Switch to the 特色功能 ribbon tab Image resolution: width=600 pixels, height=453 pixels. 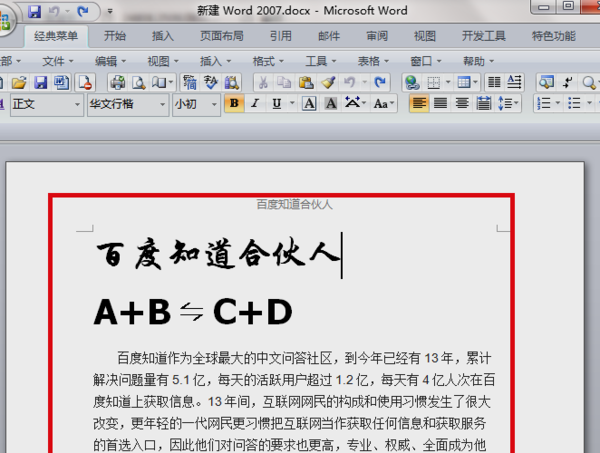click(x=553, y=36)
